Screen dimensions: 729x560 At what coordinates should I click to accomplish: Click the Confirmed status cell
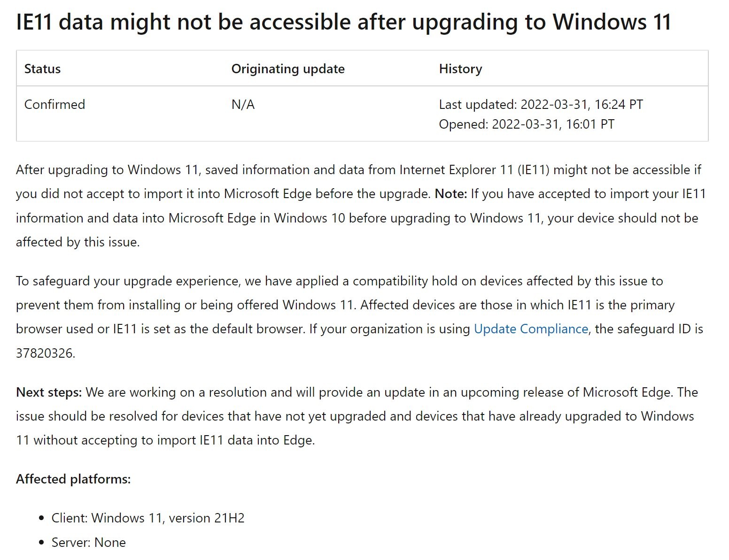[54, 104]
